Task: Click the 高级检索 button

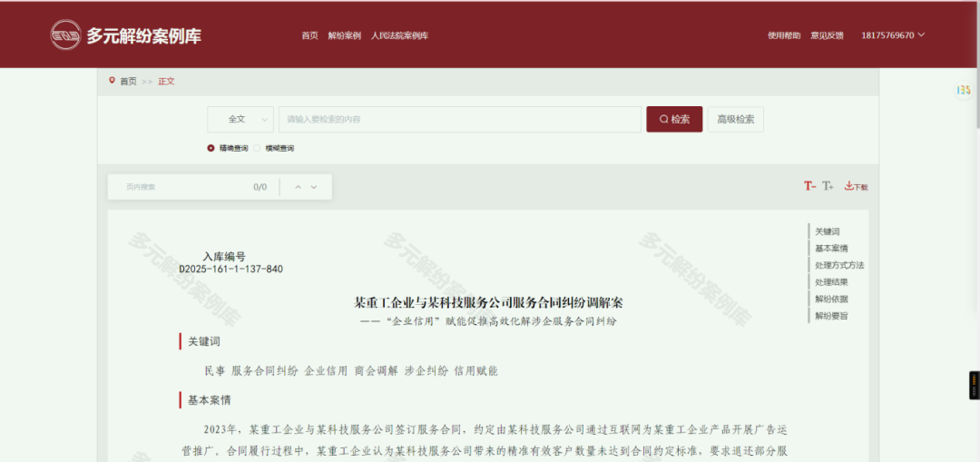Action: (736, 120)
